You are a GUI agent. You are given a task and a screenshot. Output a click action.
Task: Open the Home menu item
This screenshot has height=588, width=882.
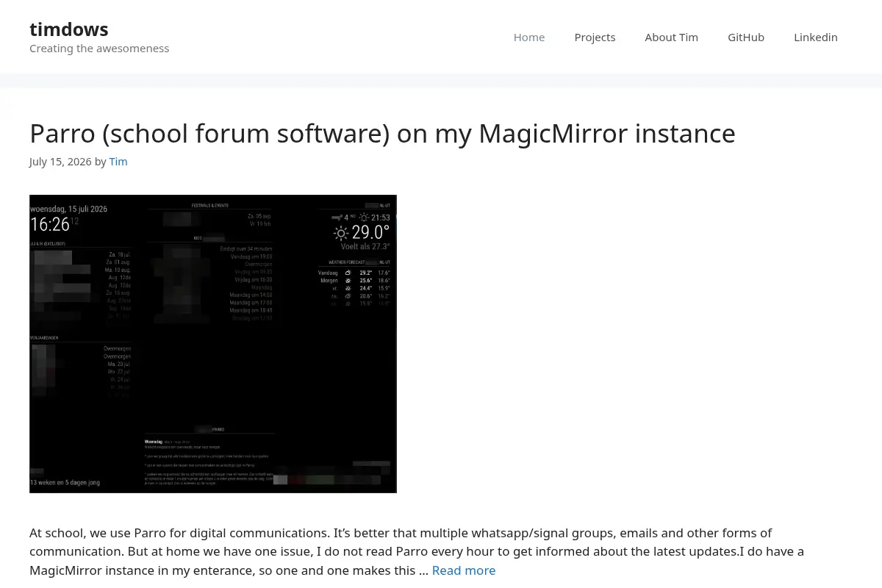[x=529, y=37]
